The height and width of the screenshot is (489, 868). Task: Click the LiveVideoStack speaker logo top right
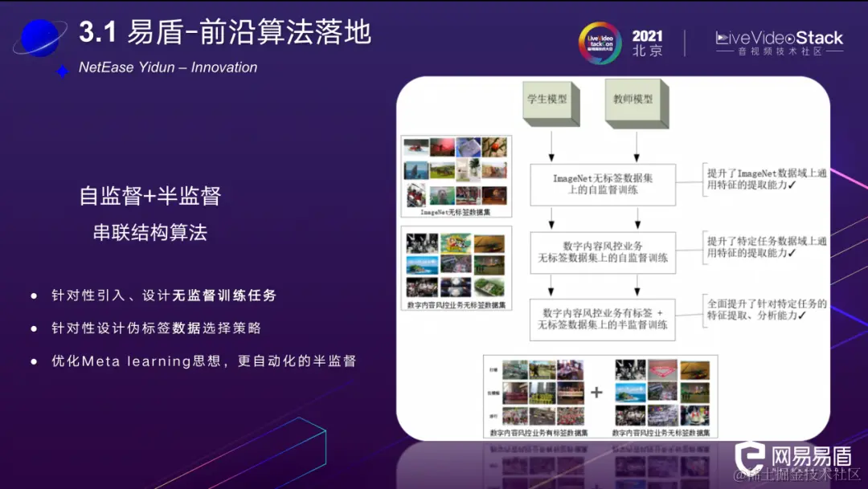coord(776,39)
